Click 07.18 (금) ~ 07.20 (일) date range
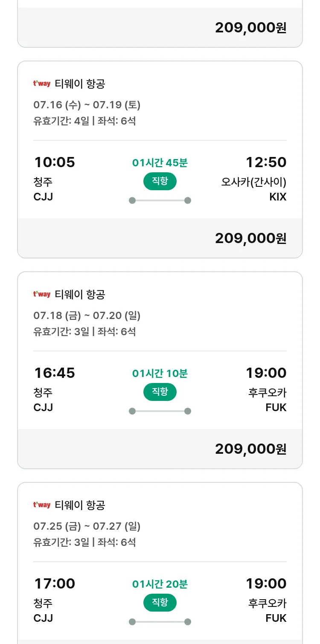The height and width of the screenshot is (644, 320). 87,316
